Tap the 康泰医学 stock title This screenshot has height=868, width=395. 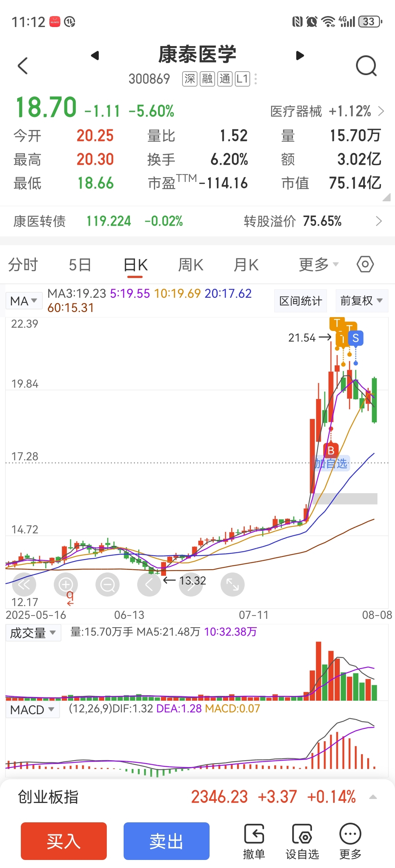click(197, 54)
